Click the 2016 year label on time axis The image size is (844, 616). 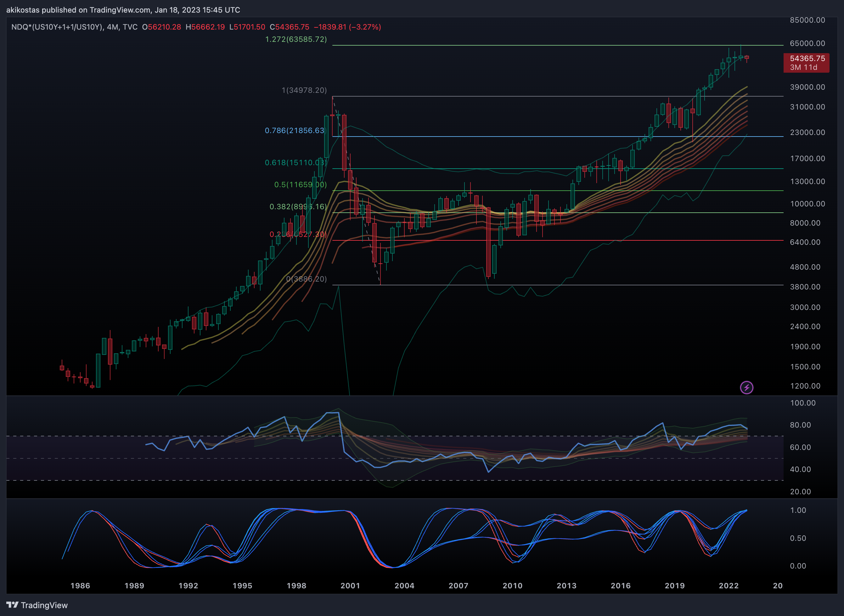click(x=621, y=585)
